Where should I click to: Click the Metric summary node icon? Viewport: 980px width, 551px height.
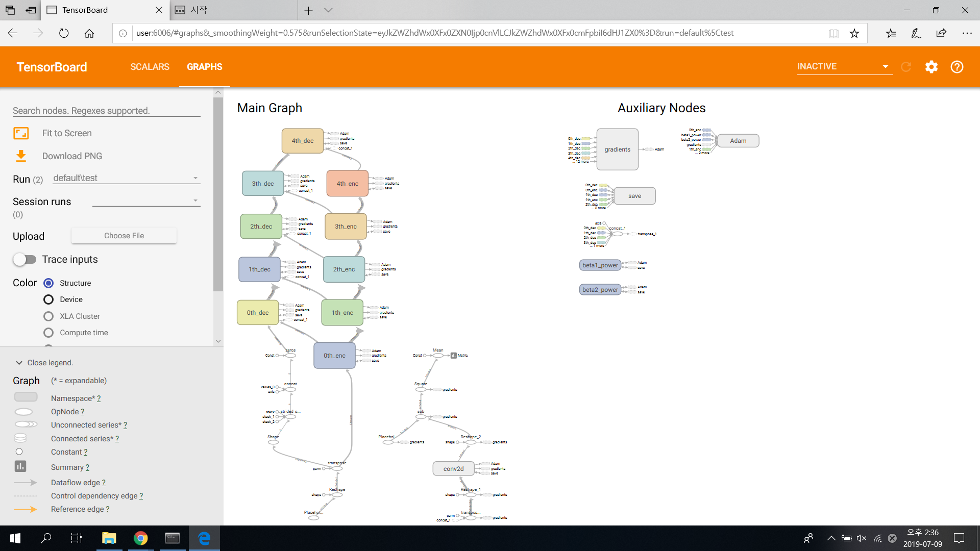[x=453, y=356]
